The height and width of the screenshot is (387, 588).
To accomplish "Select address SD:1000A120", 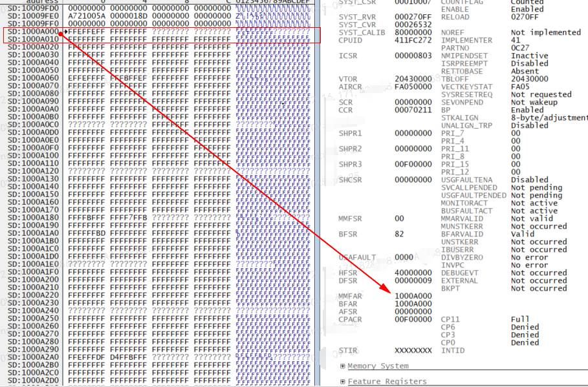I will pos(34,171).
